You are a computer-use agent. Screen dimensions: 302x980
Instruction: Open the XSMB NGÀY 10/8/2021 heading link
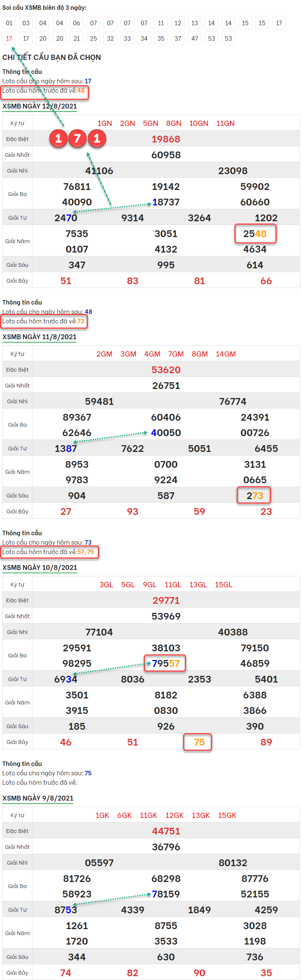[x=39, y=567]
